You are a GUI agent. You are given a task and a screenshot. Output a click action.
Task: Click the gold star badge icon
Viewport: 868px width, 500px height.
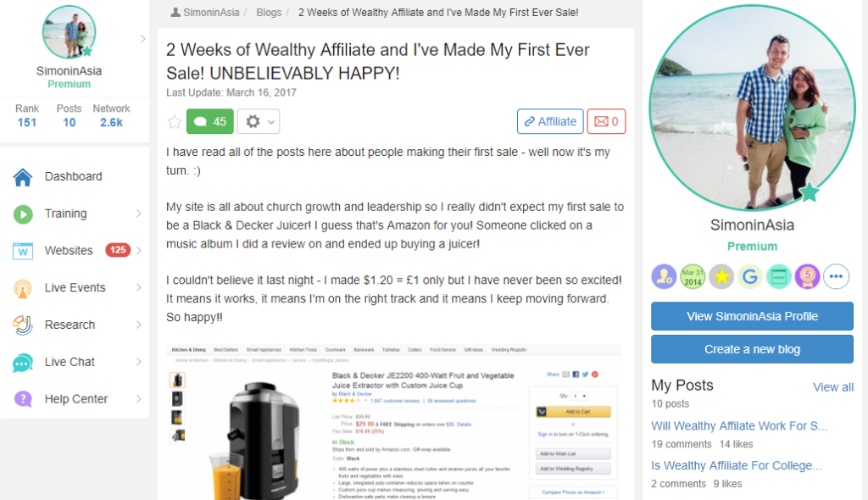point(721,276)
